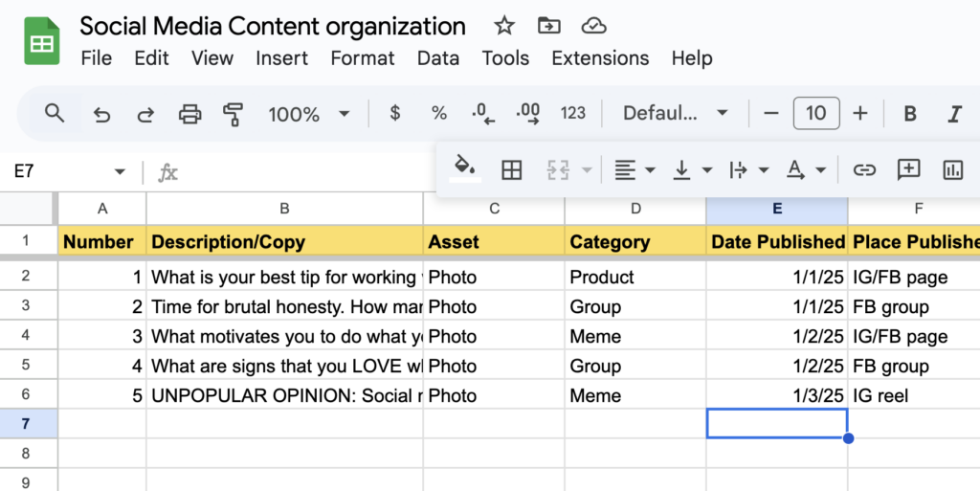
Task: Insert a chart icon
Action: tap(952, 170)
